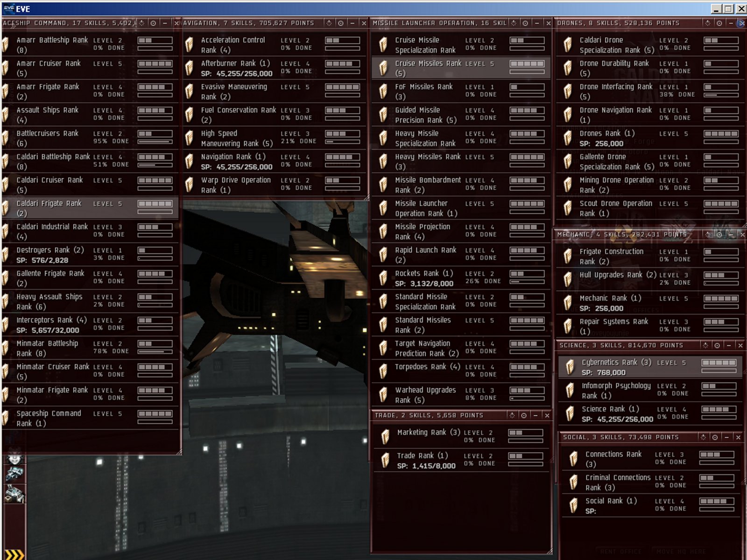Click the asterisk icon on the Navigation window header
Screen dimensions: 747x560
coord(329,23)
